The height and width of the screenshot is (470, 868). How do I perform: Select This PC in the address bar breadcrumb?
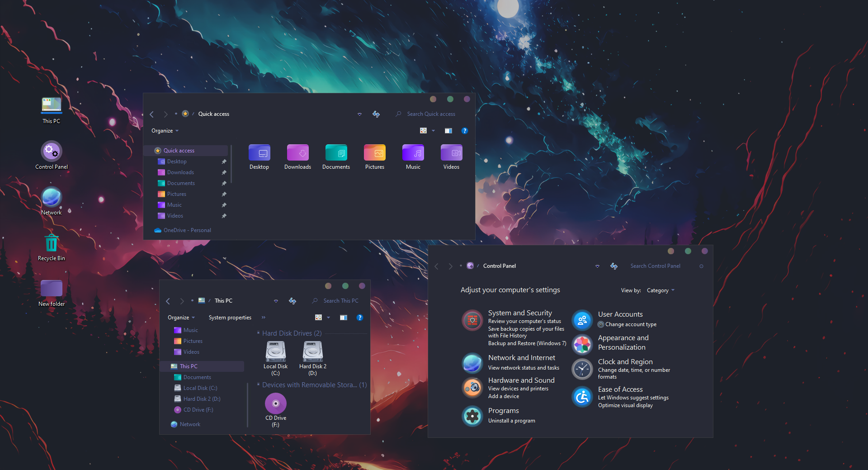(x=223, y=300)
